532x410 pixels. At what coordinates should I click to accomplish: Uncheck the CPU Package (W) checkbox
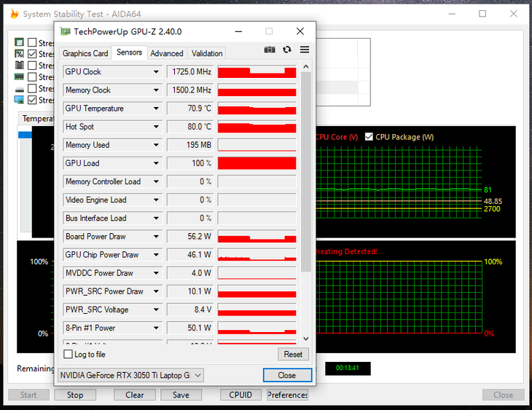369,137
